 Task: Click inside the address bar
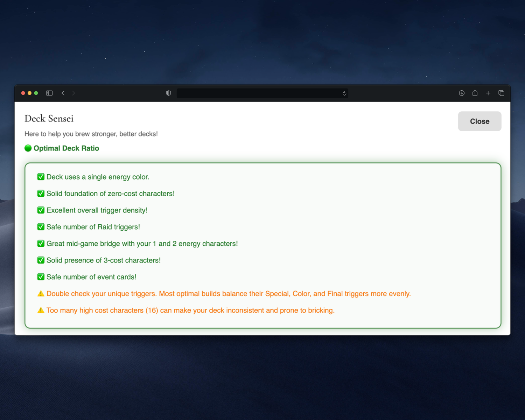point(262,93)
